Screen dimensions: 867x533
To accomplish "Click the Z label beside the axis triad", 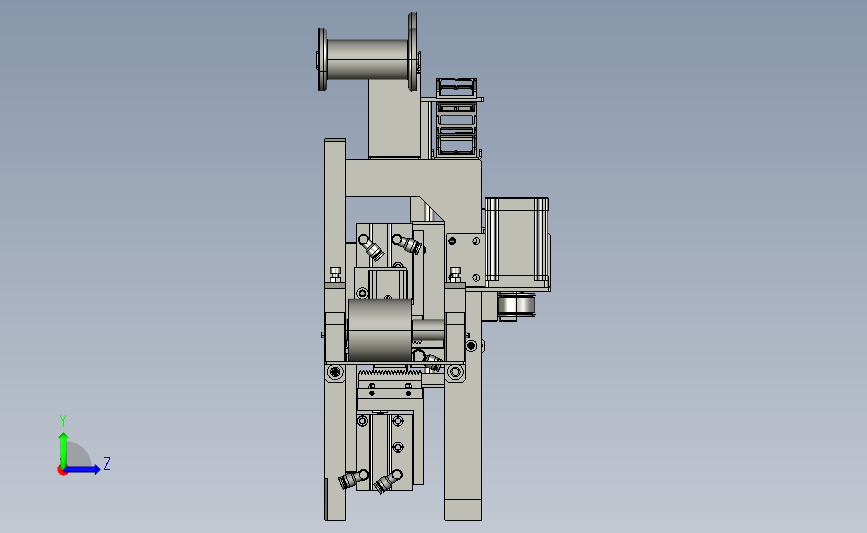I will 107,463.
